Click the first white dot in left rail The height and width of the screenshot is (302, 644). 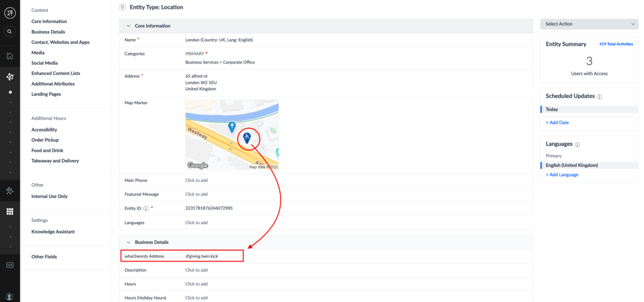point(10,92)
